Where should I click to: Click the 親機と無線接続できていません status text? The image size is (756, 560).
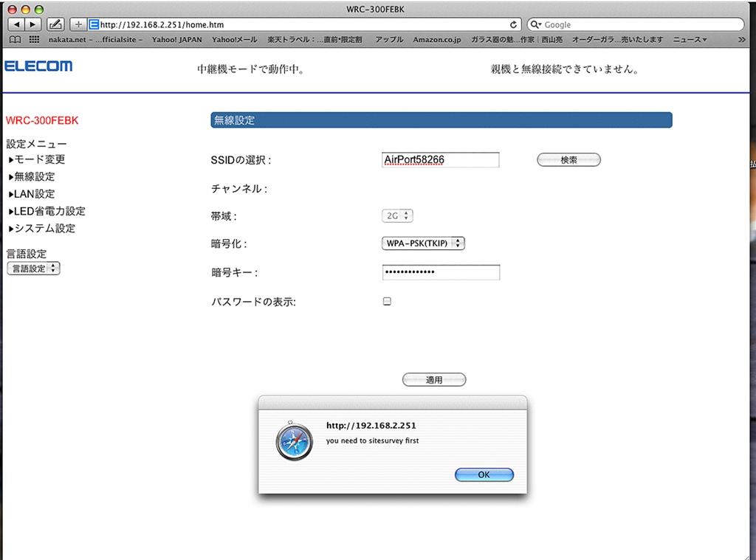tap(565, 69)
